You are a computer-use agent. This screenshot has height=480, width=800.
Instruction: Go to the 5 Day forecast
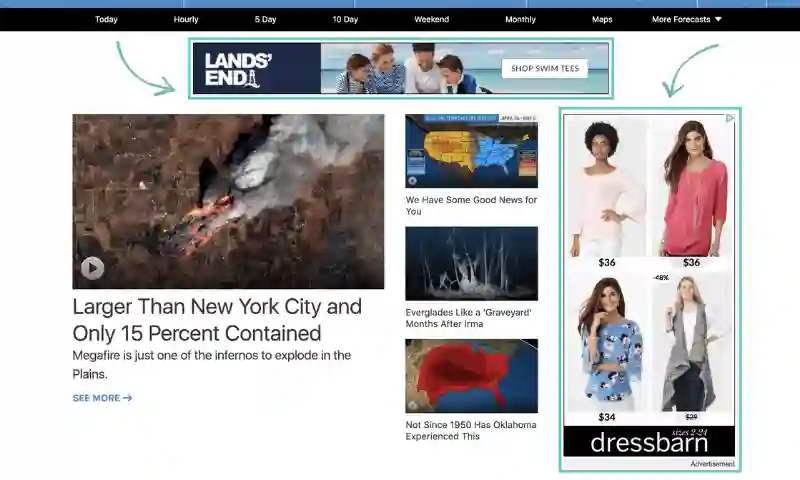click(x=265, y=19)
